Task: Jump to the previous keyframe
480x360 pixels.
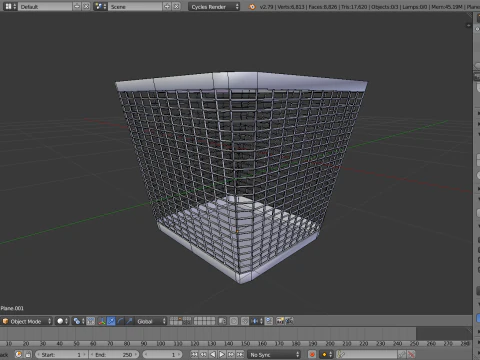Action: 203,355
